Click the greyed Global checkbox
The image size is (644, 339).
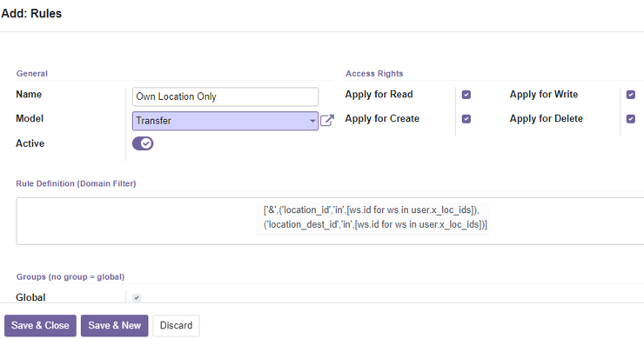137,297
